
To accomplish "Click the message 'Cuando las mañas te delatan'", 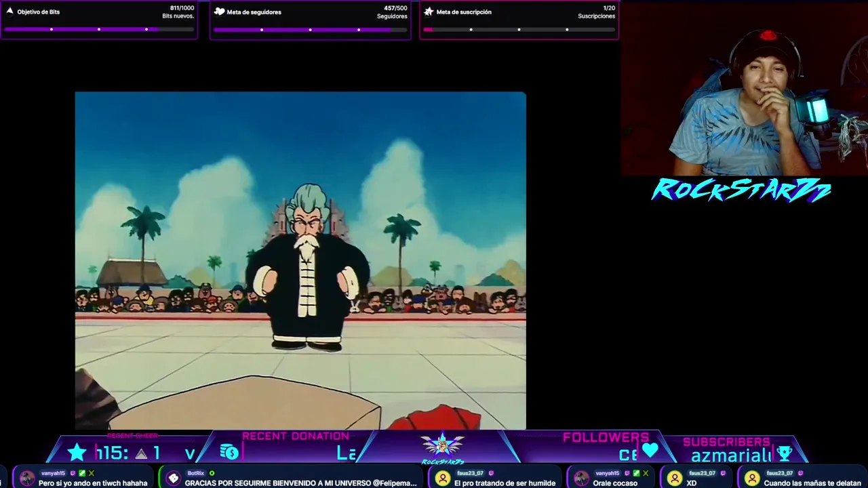I will point(812,483).
